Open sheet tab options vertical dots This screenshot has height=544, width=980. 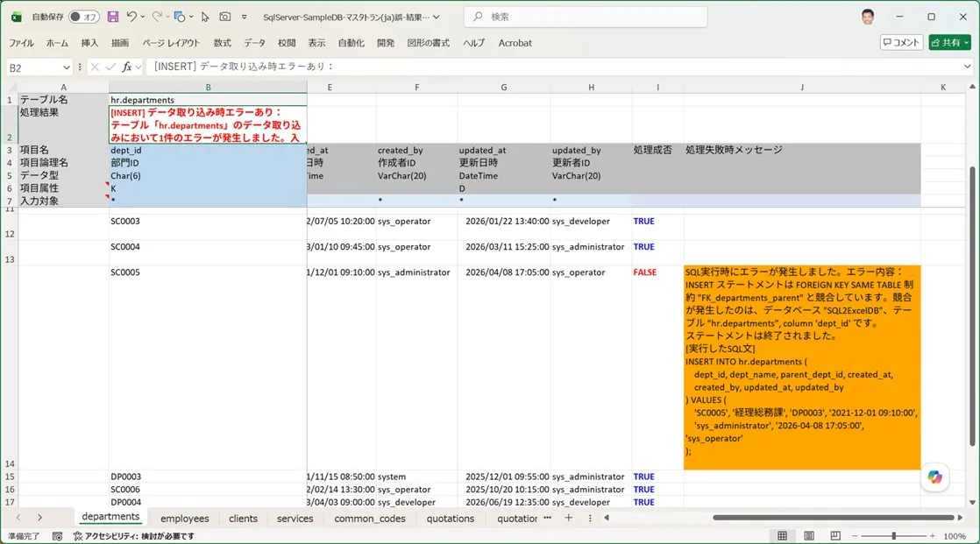click(589, 518)
